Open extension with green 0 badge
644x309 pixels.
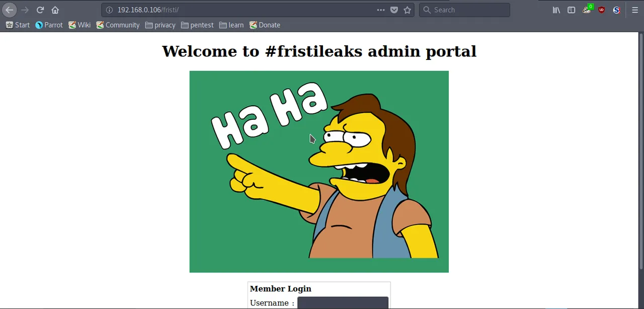tap(587, 9)
